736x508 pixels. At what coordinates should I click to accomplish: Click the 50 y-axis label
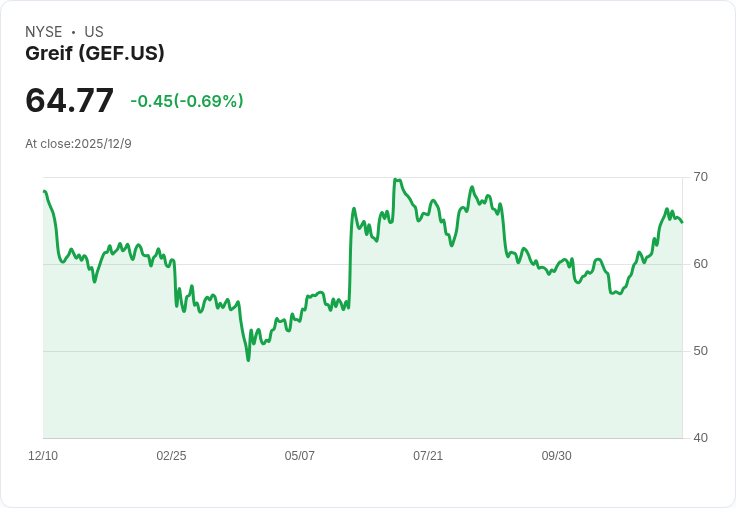[x=700, y=351]
